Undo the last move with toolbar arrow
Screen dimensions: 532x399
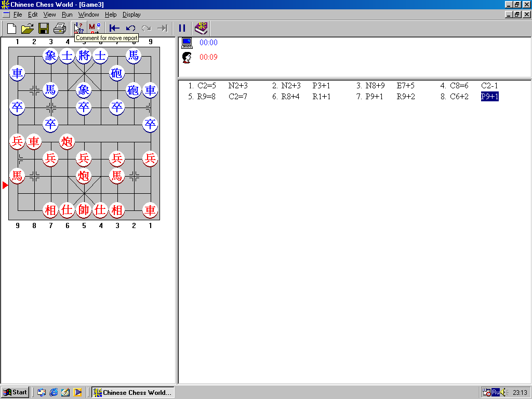[x=130, y=28]
